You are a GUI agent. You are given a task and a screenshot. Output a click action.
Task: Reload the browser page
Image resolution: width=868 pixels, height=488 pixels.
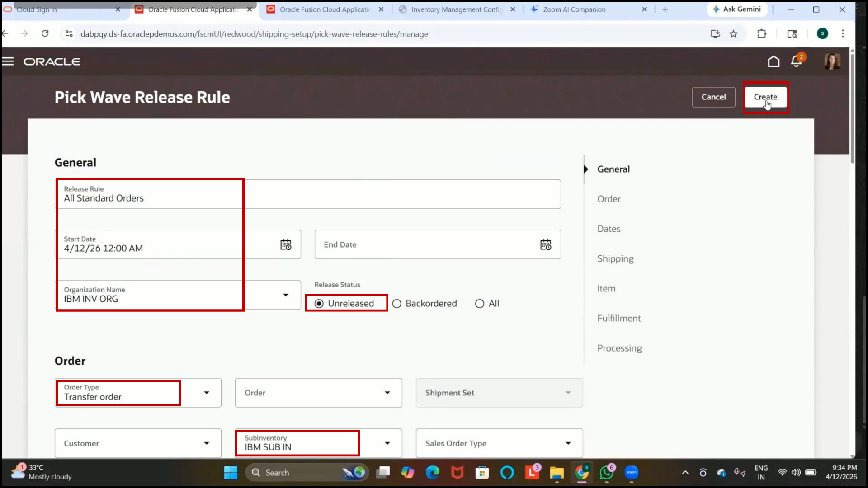tap(45, 33)
